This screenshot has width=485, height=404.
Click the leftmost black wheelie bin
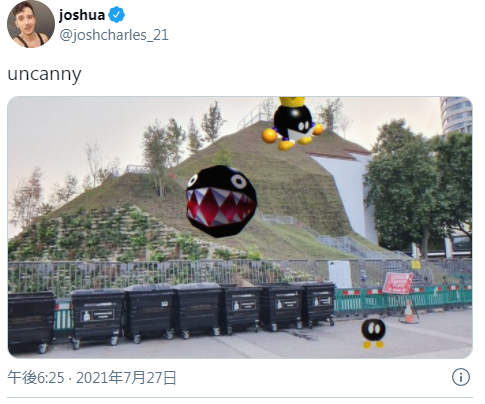pos(31,322)
